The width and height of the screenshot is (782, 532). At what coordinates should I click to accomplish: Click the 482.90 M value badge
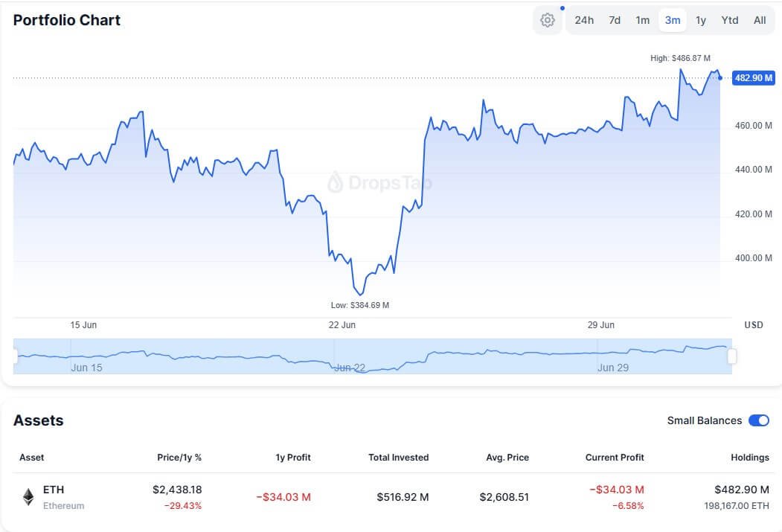(753, 77)
